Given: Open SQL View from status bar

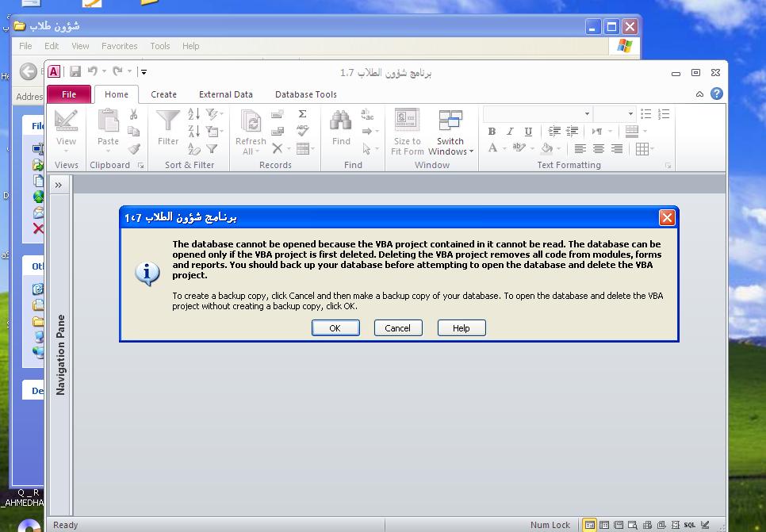Looking at the screenshot, I should pos(690,525).
